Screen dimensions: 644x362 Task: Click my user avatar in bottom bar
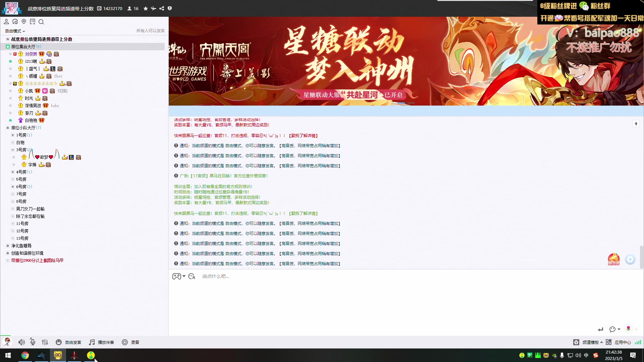7,342
